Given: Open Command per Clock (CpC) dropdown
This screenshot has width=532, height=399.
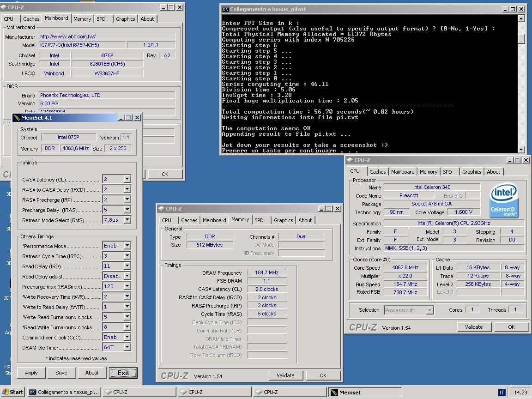Looking at the screenshot, I should (x=127, y=337).
